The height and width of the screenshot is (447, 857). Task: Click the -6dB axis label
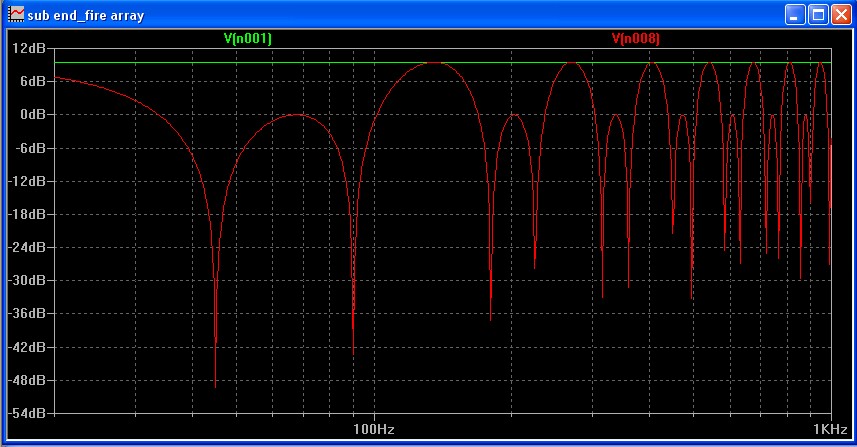[30, 148]
